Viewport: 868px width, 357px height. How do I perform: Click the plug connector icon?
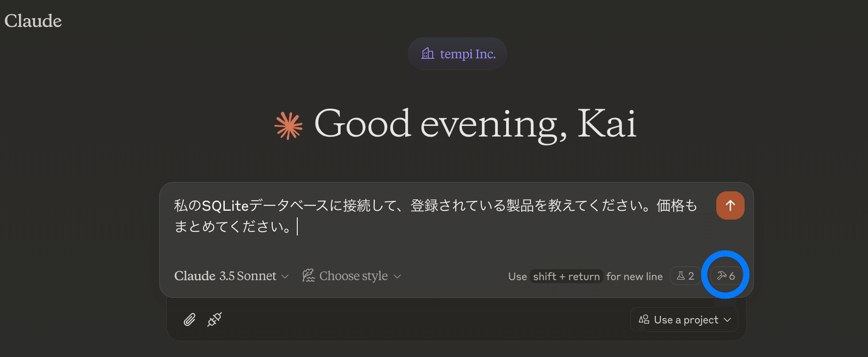pos(215,319)
